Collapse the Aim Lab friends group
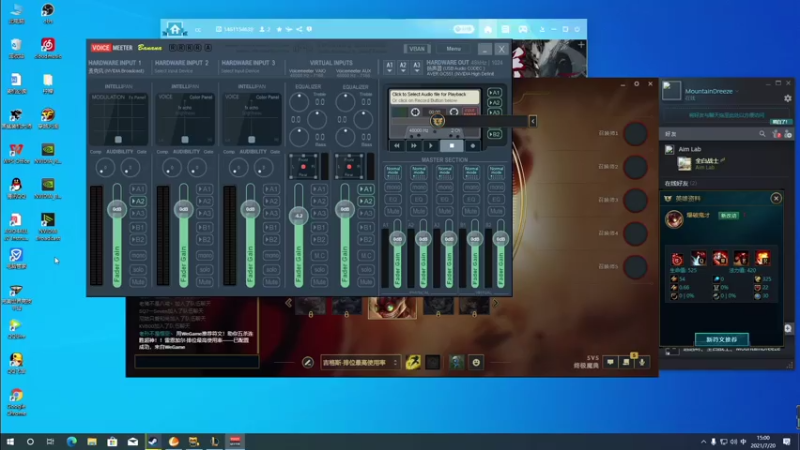 click(690, 149)
